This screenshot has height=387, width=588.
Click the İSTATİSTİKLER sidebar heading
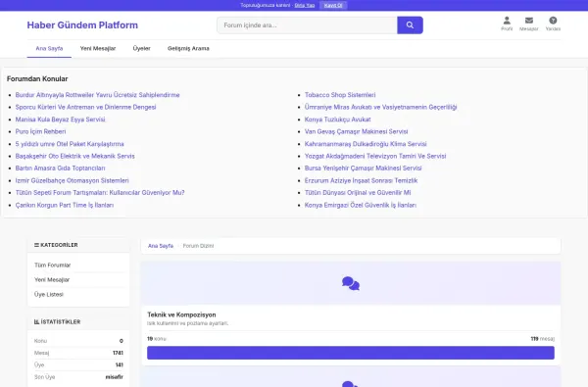[57, 321]
